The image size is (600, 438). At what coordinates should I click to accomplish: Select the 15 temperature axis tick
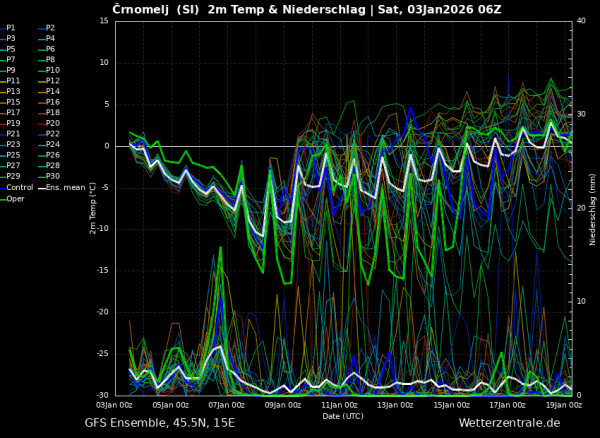coord(104,21)
